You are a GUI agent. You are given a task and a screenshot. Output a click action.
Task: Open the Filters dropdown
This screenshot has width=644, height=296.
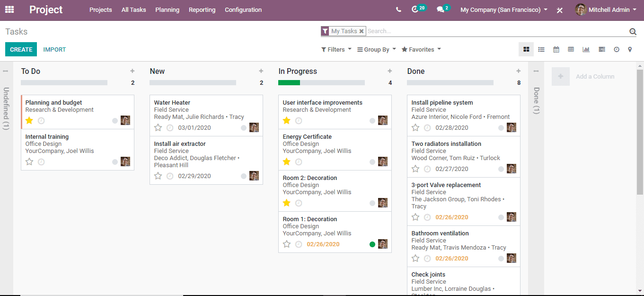point(336,50)
